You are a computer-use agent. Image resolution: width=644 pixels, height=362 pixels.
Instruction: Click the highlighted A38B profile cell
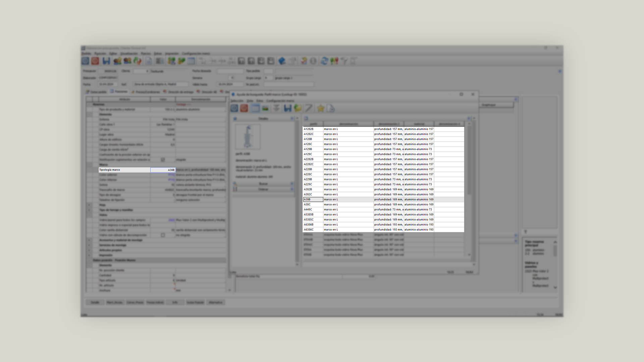click(313, 199)
